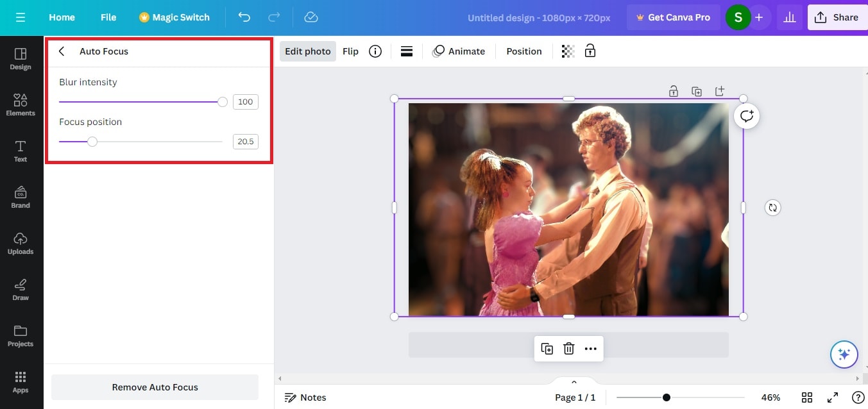Undo the last action

tap(244, 17)
